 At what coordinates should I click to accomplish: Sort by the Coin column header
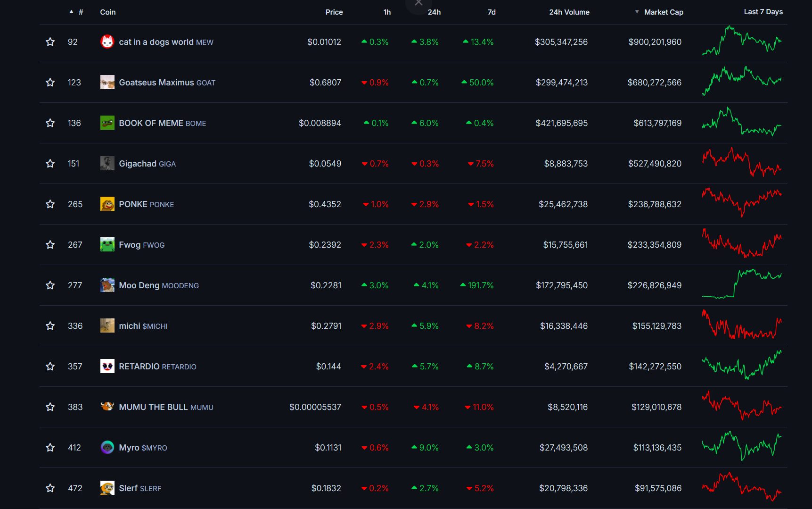point(108,12)
